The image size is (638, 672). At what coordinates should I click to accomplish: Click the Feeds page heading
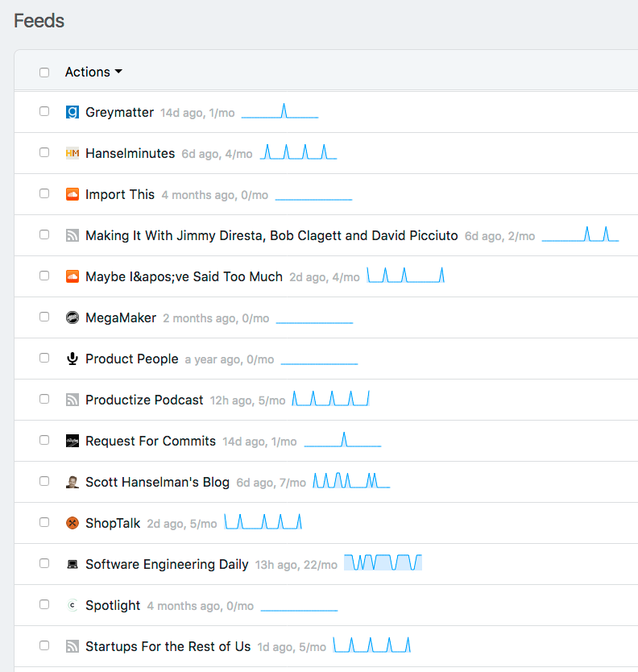(x=39, y=21)
